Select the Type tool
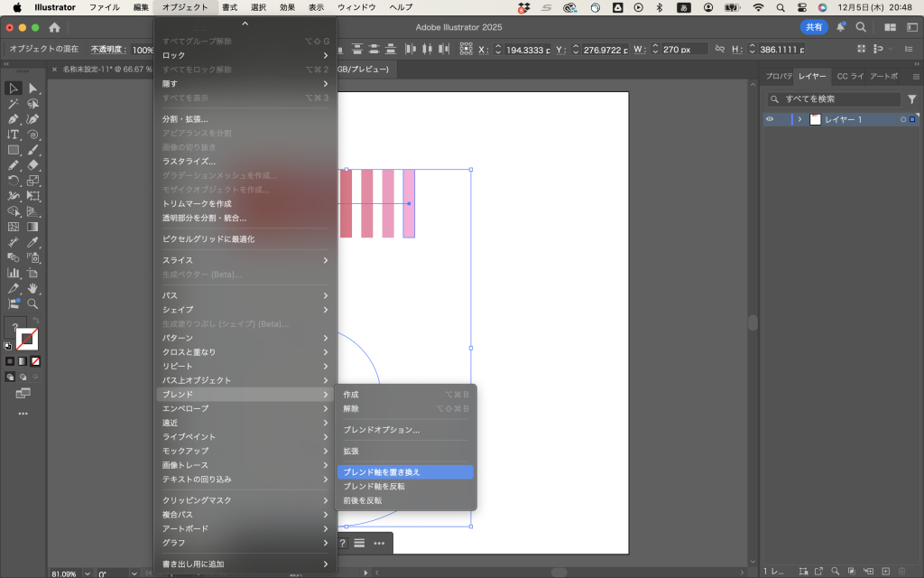This screenshot has height=578, width=924. pos(14,135)
